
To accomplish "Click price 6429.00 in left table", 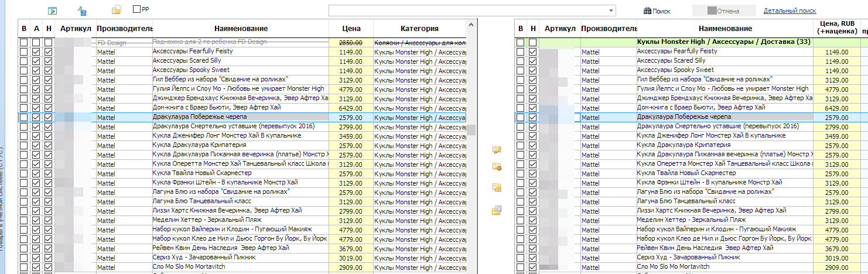I will pos(351,108).
